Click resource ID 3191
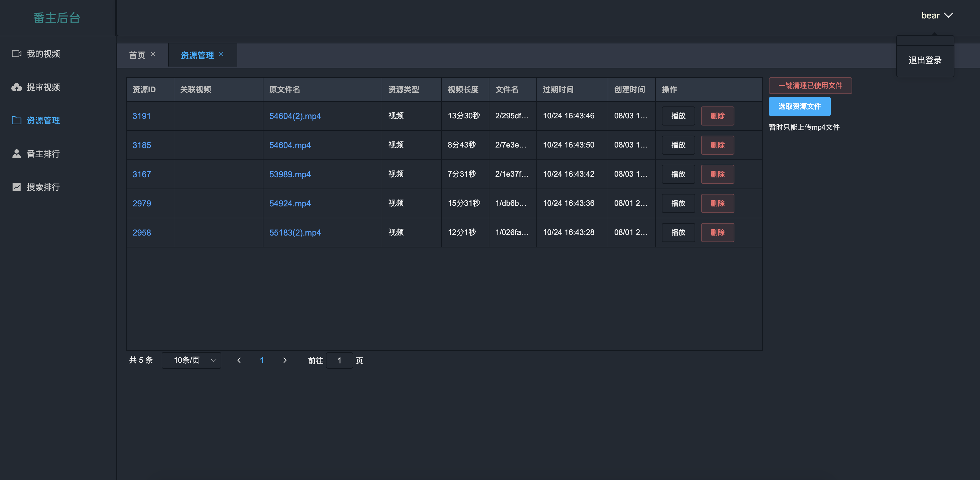The width and height of the screenshot is (980, 480). pyautogui.click(x=142, y=116)
